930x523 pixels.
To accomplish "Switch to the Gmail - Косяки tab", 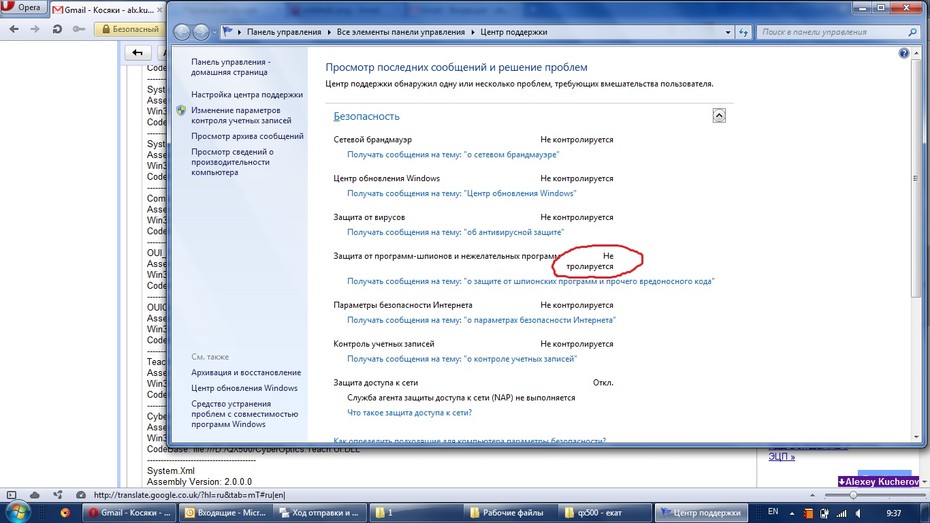I will click(x=106, y=9).
